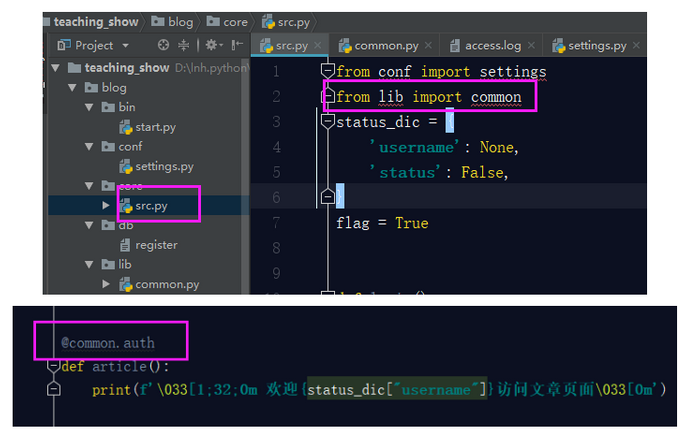Click the teaching_show breadcrumb

(95, 22)
